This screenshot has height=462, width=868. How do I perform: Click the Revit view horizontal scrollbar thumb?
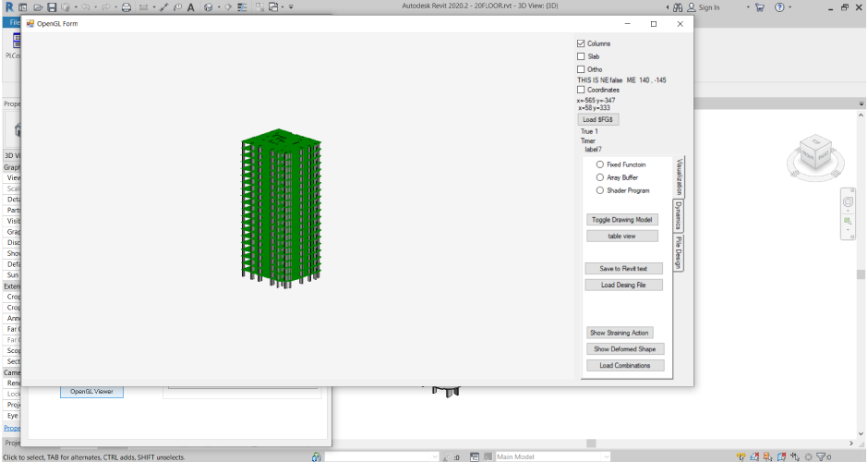[591, 444]
